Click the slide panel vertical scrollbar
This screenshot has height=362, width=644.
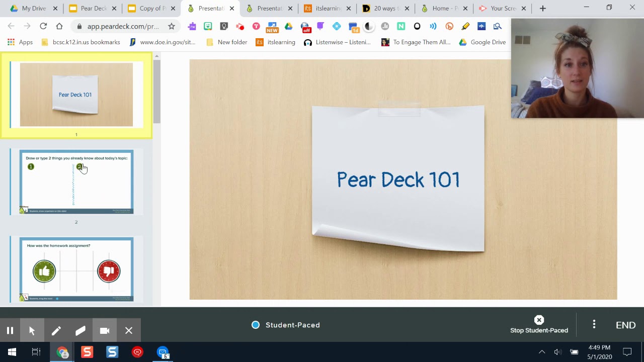click(x=156, y=92)
